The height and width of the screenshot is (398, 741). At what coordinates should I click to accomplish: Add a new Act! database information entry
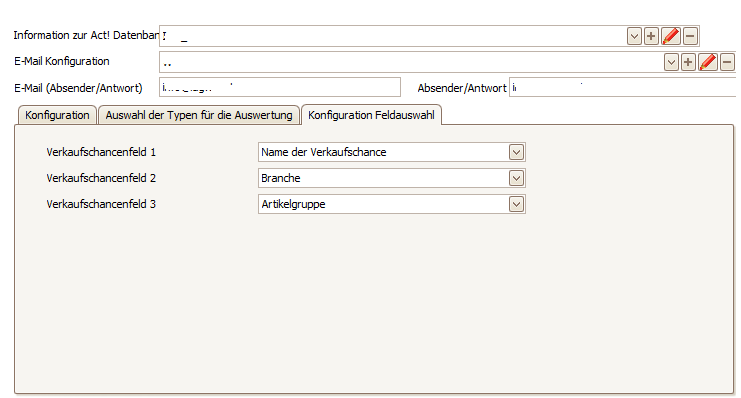click(x=651, y=36)
